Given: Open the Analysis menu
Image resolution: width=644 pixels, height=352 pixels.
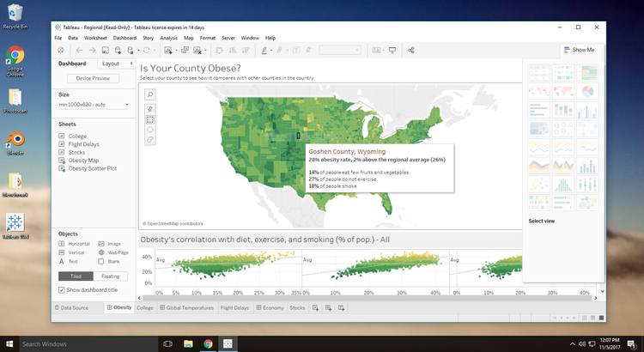Looking at the screenshot, I should (x=169, y=38).
